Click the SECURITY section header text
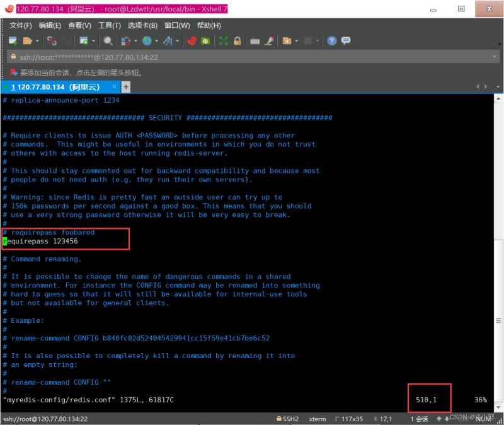This screenshot has height=425, width=504. (x=165, y=118)
